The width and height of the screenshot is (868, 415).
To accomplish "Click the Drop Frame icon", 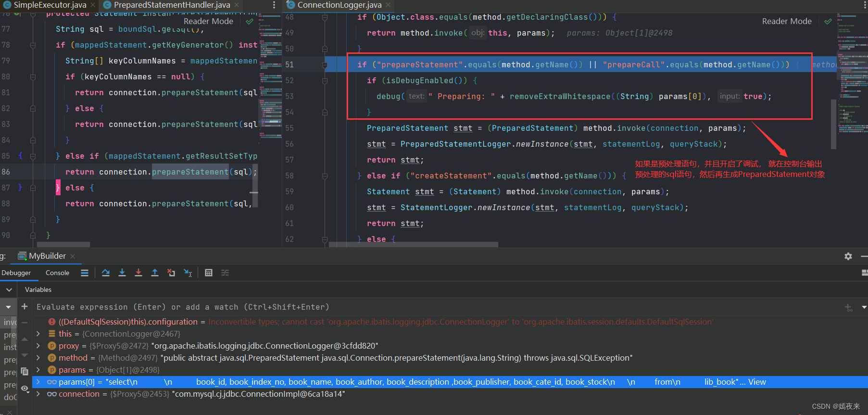I will point(171,273).
